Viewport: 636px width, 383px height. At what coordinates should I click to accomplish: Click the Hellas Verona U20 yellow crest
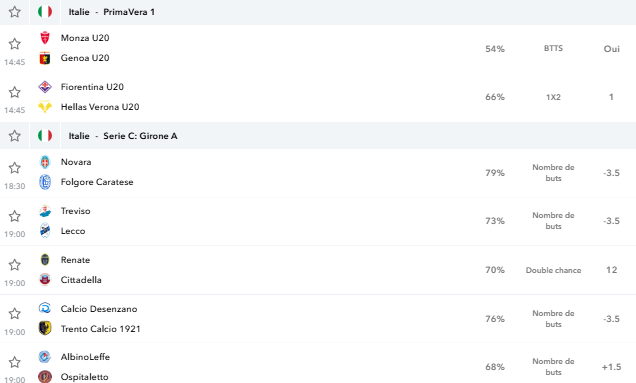(x=45, y=107)
